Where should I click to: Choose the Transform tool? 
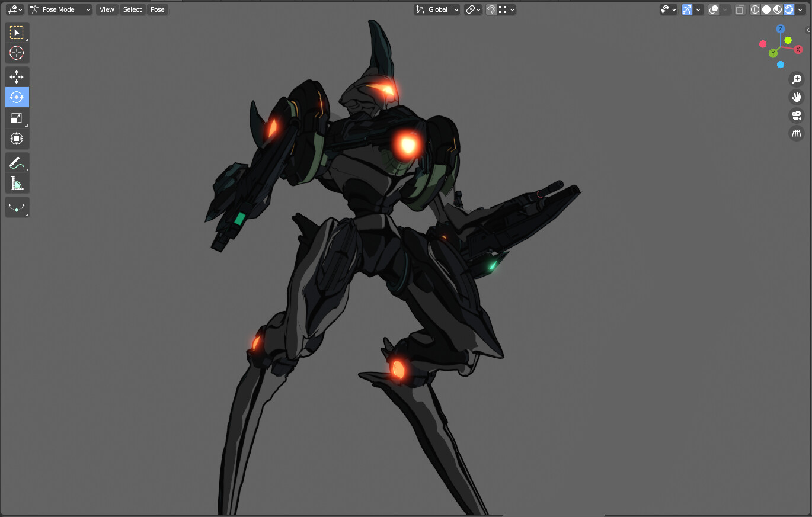pos(17,139)
